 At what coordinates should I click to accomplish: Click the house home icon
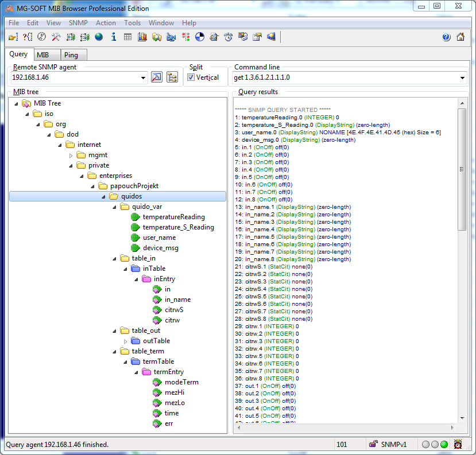[460, 37]
